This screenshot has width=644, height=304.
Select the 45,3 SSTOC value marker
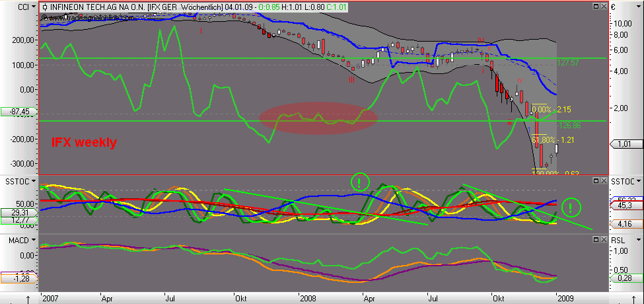coord(626,206)
